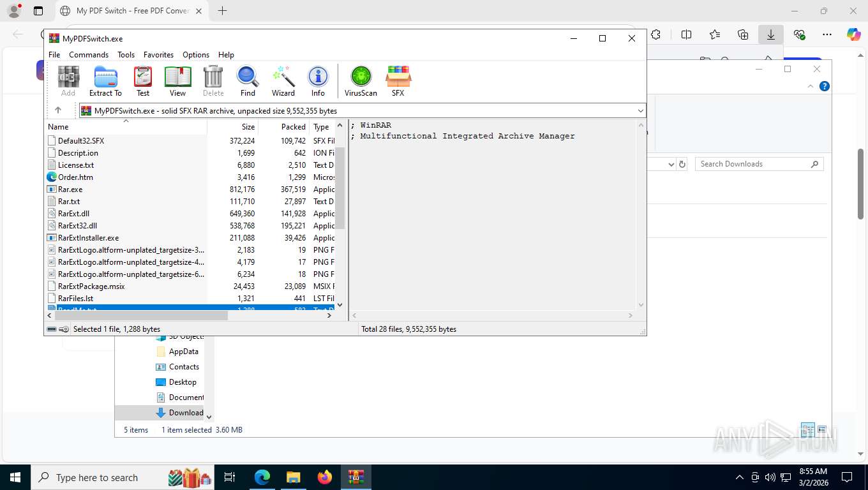Open Edge Collections icon
Image resolution: width=868 pixels, height=490 pixels.
coord(743,34)
